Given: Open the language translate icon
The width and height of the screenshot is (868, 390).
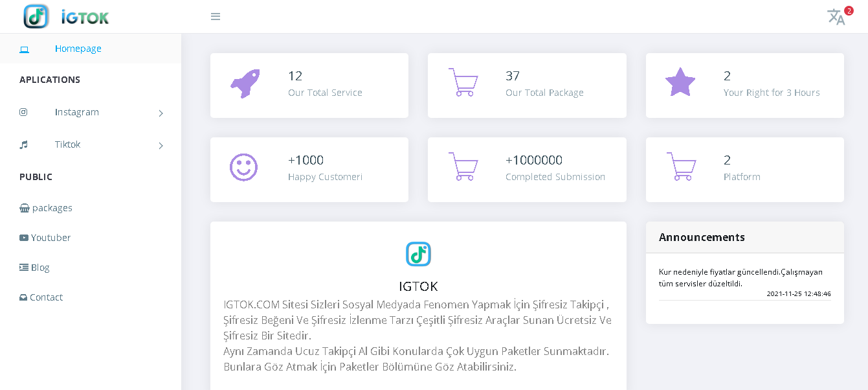Looking at the screenshot, I should (x=836, y=17).
